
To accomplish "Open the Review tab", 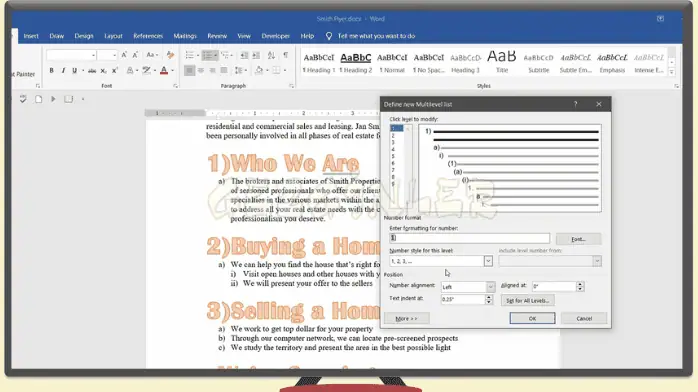I will coord(217,36).
